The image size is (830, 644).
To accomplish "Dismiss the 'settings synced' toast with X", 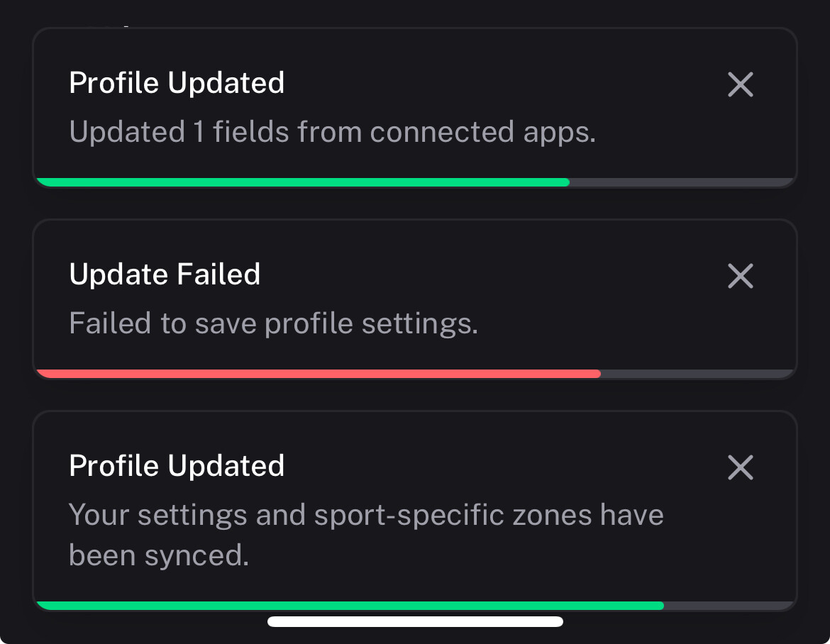I will [740, 467].
